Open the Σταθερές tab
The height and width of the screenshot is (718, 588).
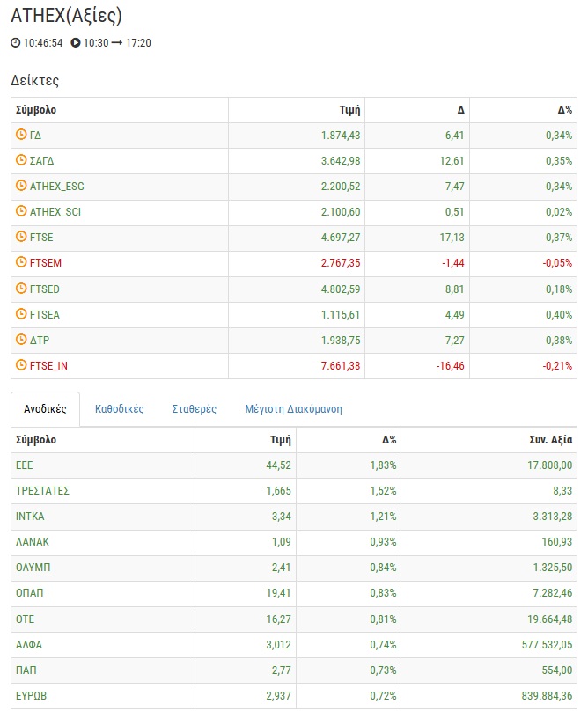tap(194, 409)
